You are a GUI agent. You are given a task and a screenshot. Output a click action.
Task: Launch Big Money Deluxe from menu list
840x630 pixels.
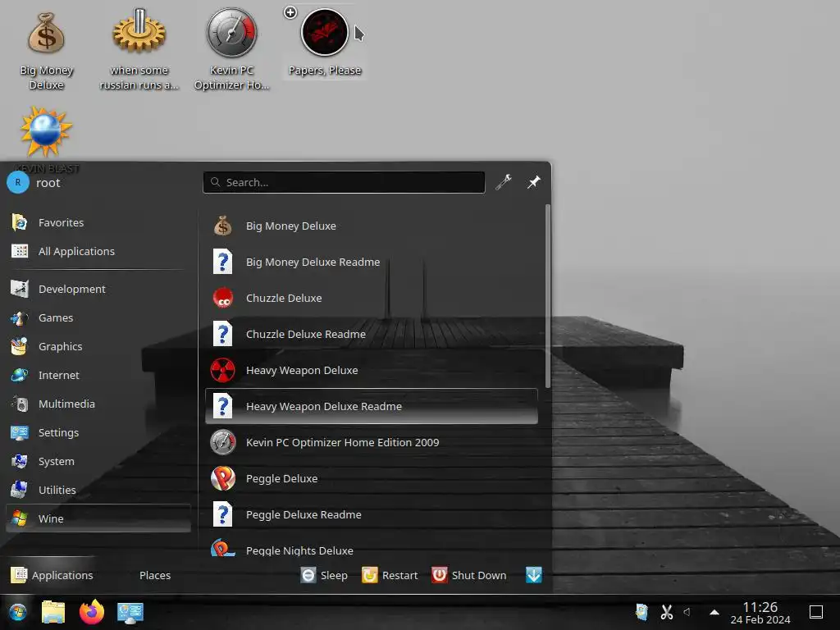pos(372,226)
